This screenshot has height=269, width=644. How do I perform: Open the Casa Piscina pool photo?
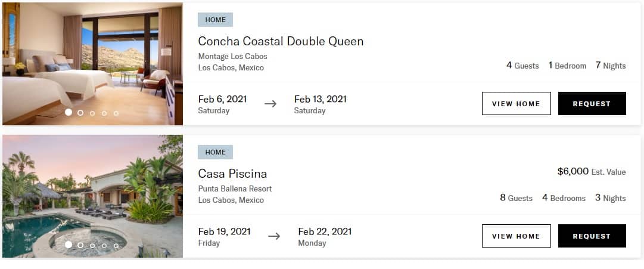pyautogui.click(x=92, y=196)
